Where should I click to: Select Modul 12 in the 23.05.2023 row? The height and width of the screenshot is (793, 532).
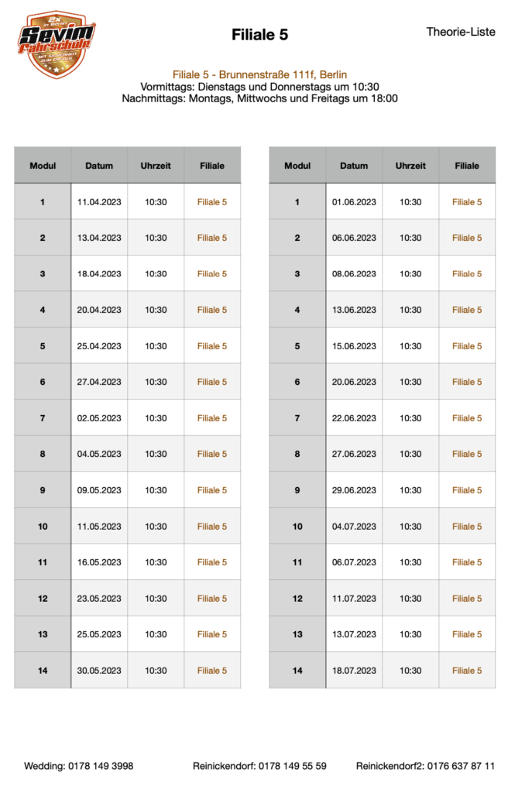coord(43,599)
